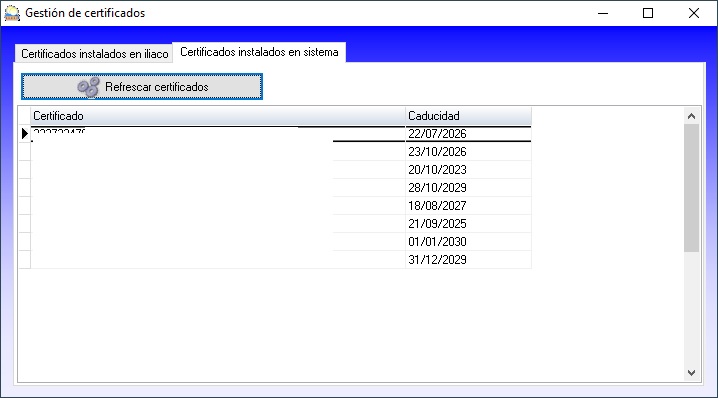This screenshot has width=718, height=398.
Task: Maximize the Gestión de certificados window
Action: click(648, 13)
